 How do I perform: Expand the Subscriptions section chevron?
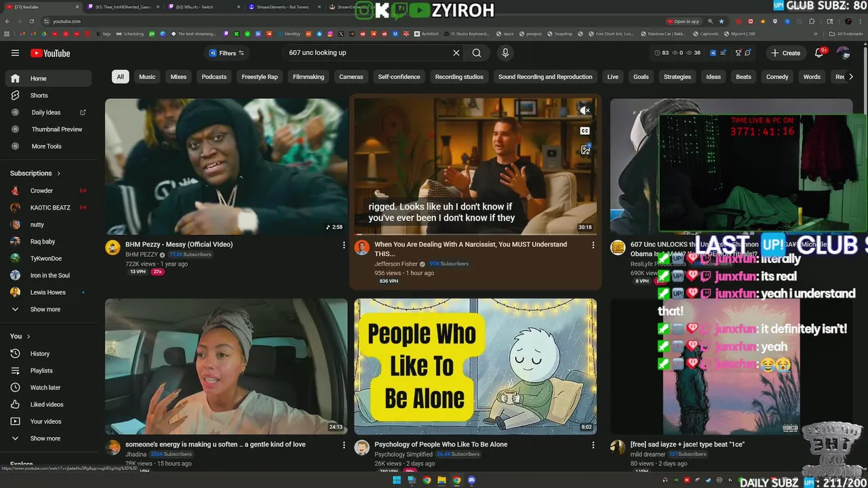point(59,174)
